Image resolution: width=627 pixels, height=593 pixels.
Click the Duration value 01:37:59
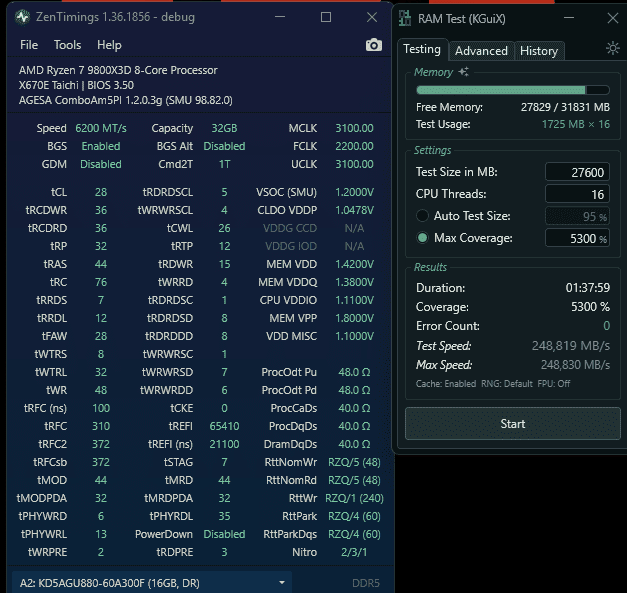[x=587, y=288]
